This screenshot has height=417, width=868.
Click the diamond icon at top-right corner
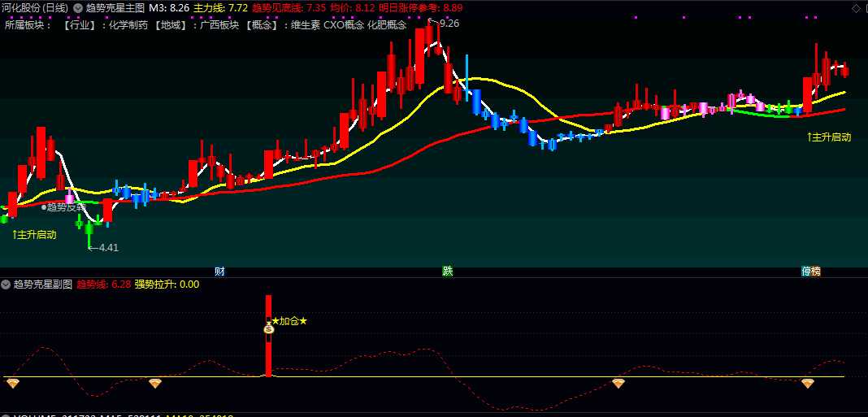pos(855,8)
